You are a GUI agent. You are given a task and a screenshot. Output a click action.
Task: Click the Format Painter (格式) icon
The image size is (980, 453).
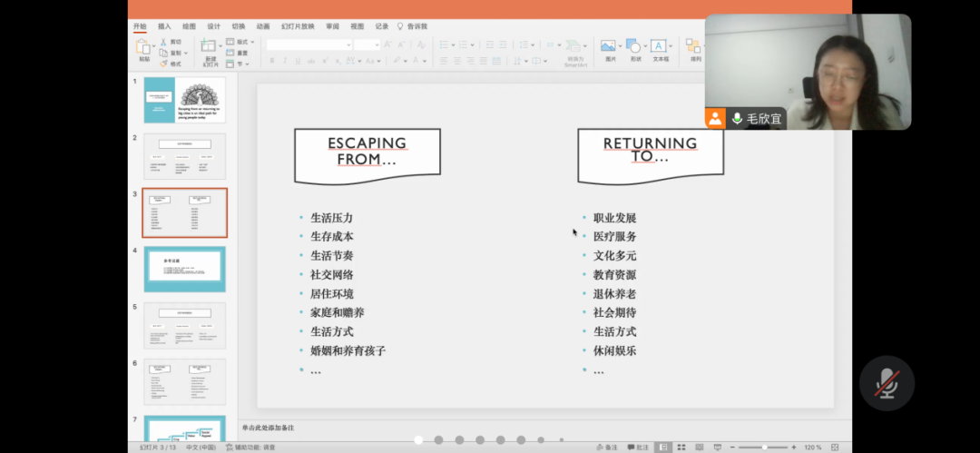click(163, 64)
